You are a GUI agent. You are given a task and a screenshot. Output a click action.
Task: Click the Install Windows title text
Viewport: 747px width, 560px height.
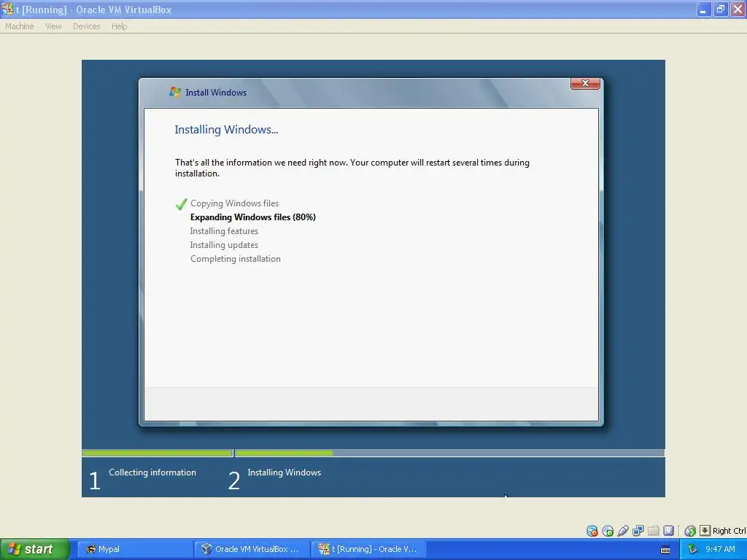(216, 93)
